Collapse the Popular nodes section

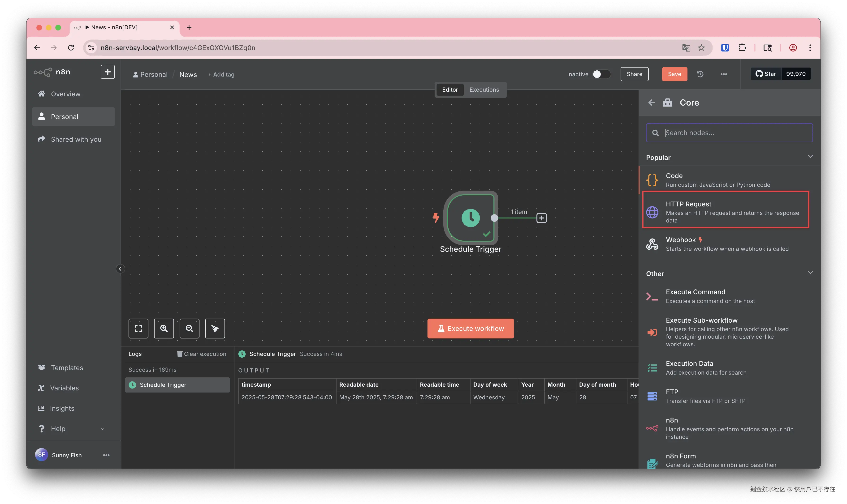[x=810, y=157]
